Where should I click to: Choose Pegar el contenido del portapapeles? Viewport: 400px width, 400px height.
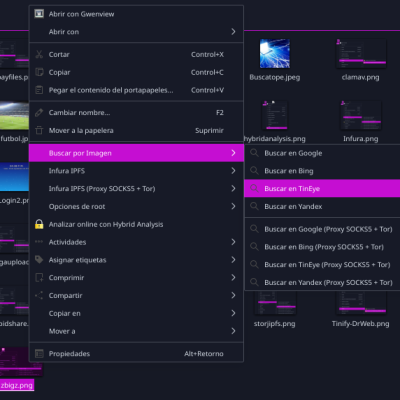136,90
